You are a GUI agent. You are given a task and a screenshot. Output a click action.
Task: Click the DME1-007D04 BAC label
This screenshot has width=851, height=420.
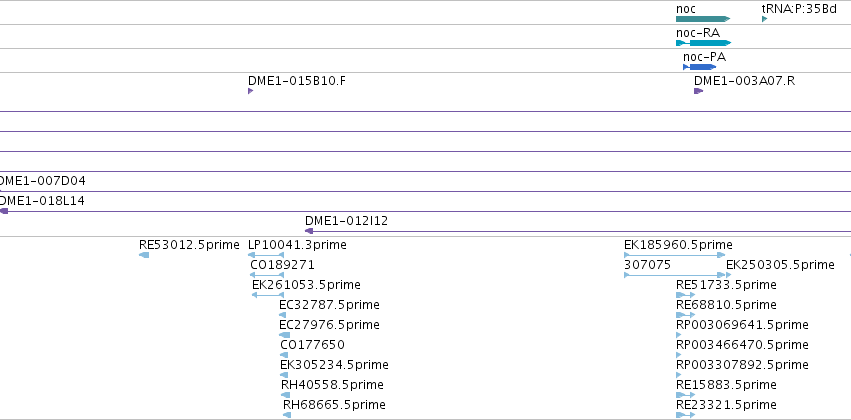(x=42, y=181)
